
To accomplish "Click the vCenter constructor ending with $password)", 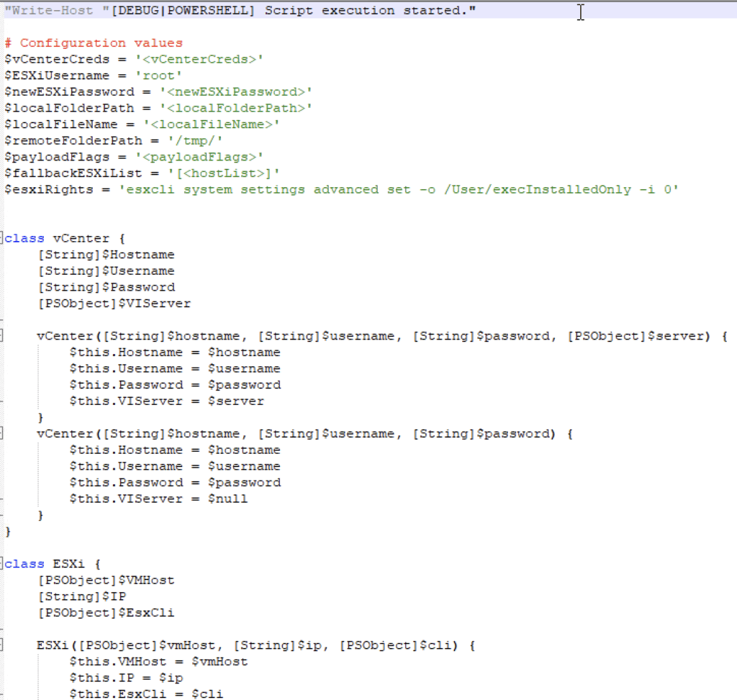I will point(304,434).
